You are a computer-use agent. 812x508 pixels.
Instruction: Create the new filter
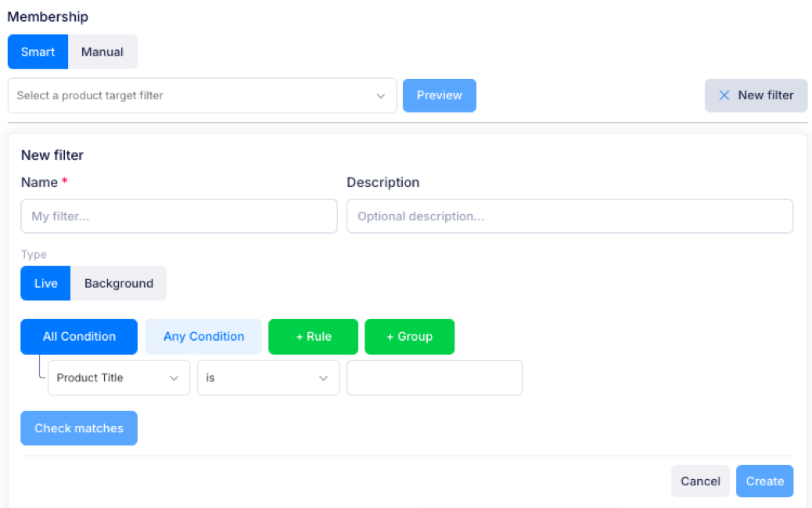pos(765,481)
